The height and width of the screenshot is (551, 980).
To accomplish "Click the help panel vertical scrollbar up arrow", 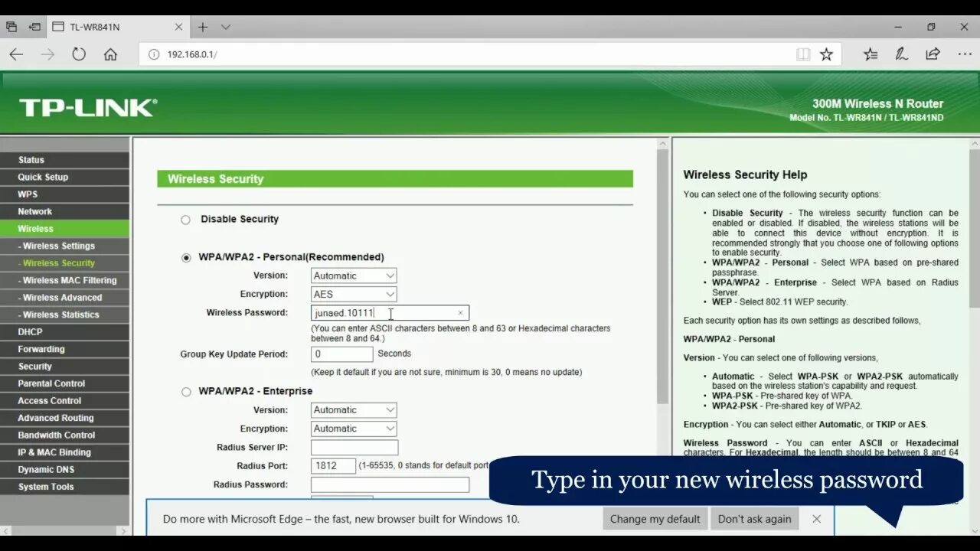I will [x=974, y=143].
